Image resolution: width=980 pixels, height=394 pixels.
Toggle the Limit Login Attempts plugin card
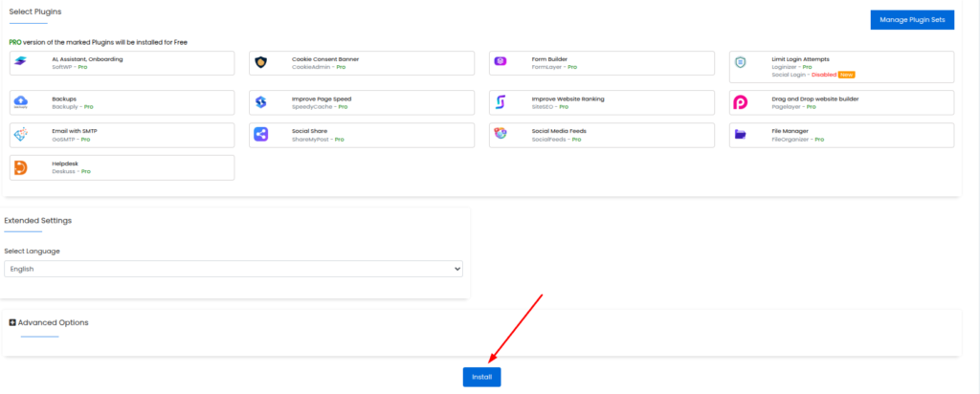click(841, 67)
